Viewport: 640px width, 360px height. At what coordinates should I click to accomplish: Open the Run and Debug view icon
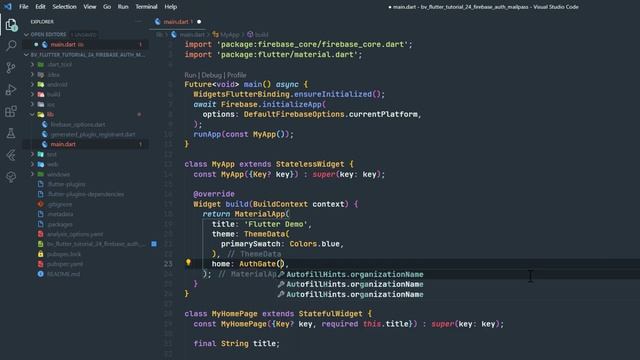(x=11, y=89)
